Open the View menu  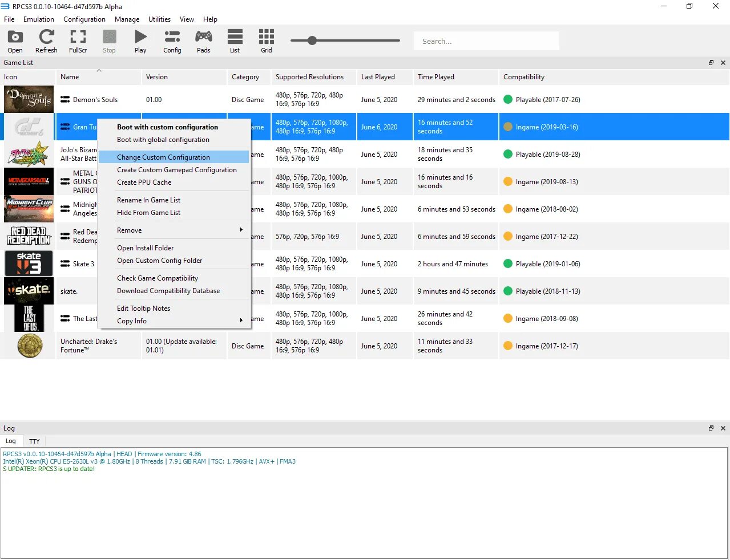pyautogui.click(x=187, y=19)
